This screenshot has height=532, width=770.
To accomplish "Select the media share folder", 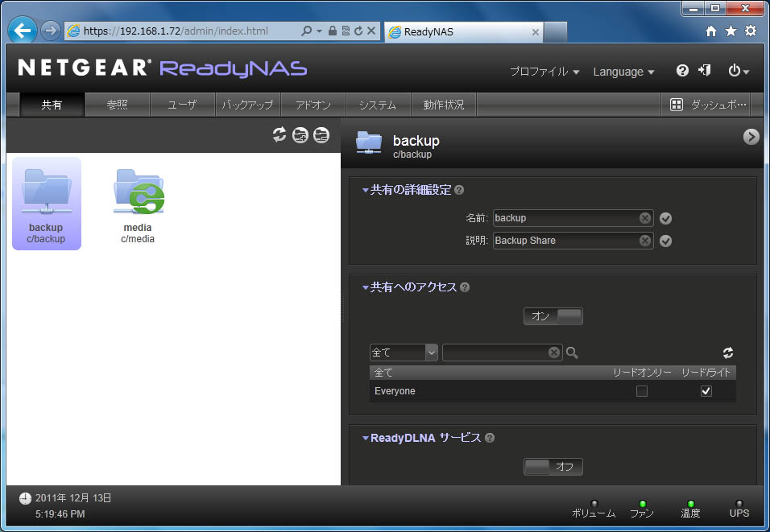I will [138, 204].
